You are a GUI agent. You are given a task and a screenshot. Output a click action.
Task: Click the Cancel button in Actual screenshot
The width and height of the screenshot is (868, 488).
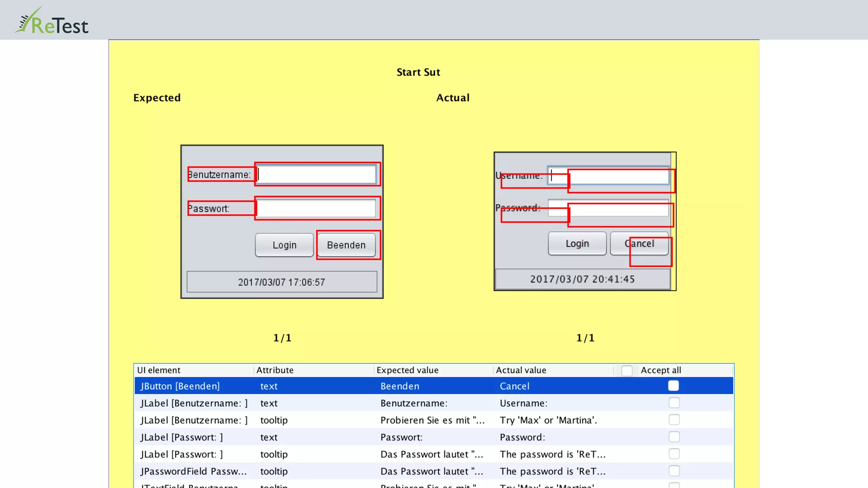pyautogui.click(x=639, y=244)
